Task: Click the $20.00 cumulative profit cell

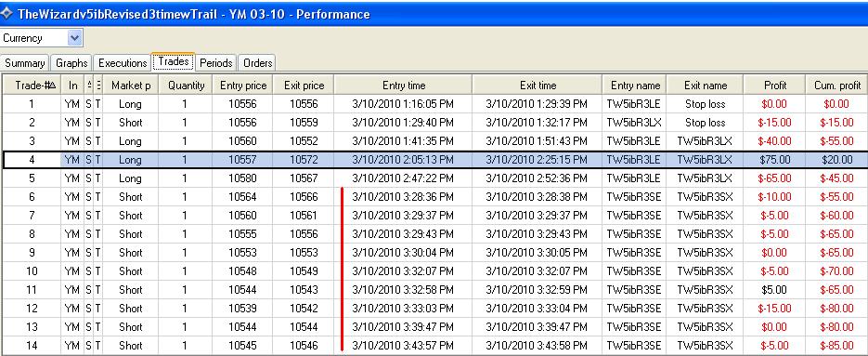Action: pyautogui.click(x=837, y=160)
